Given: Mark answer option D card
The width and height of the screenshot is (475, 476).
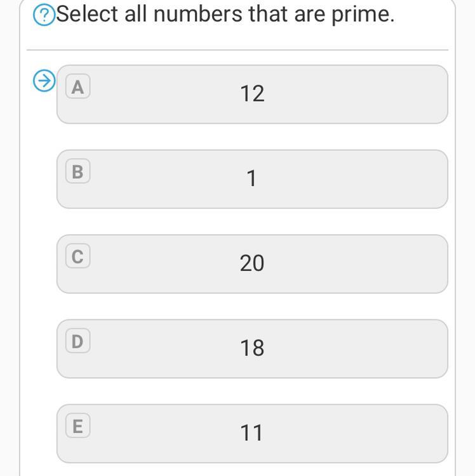Looking at the screenshot, I should 318,348.
